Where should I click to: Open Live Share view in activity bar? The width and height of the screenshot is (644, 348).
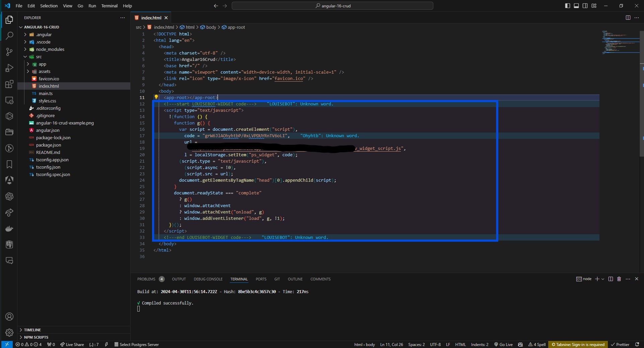(x=9, y=212)
